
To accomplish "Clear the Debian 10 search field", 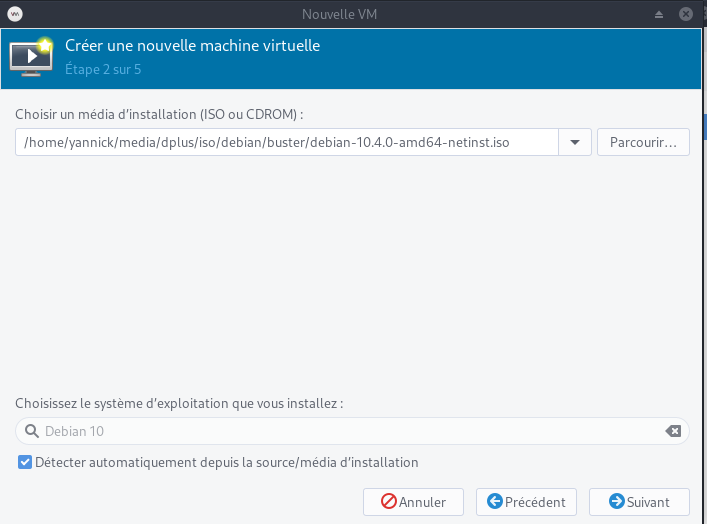I will tap(673, 431).
